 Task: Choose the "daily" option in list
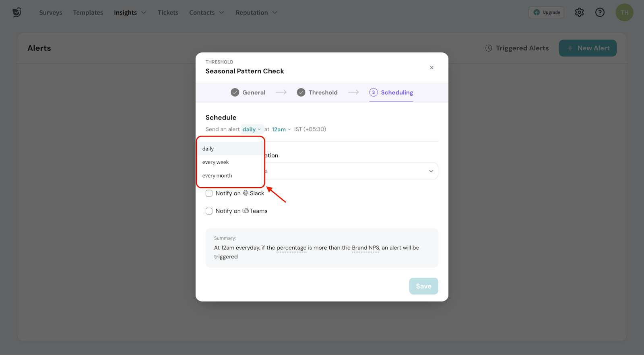click(208, 149)
